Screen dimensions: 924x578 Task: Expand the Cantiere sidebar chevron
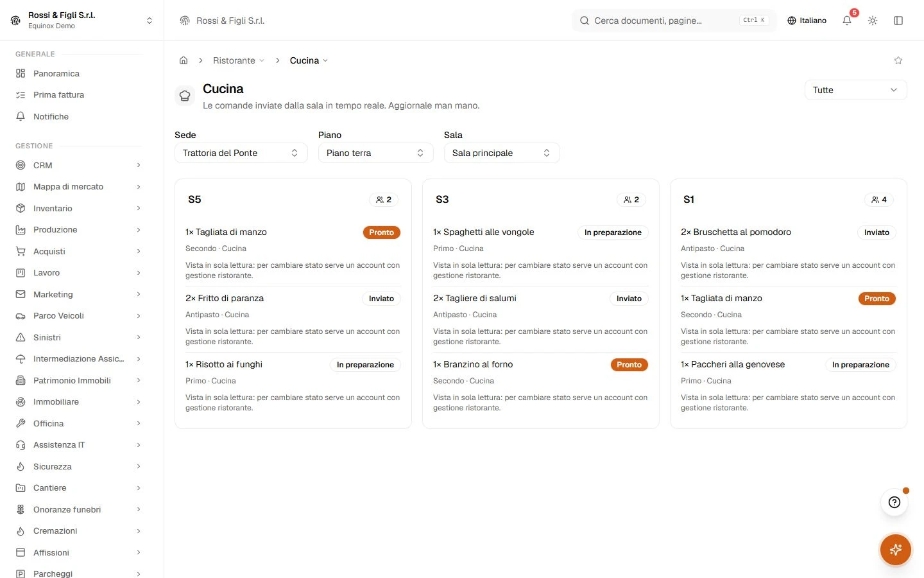click(139, 488)
